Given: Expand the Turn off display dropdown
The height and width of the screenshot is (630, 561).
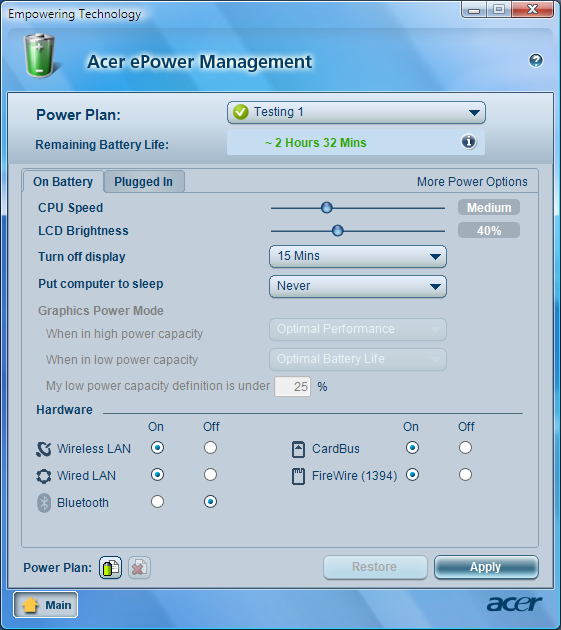Looking at the screenshot, I should [358, 256].
